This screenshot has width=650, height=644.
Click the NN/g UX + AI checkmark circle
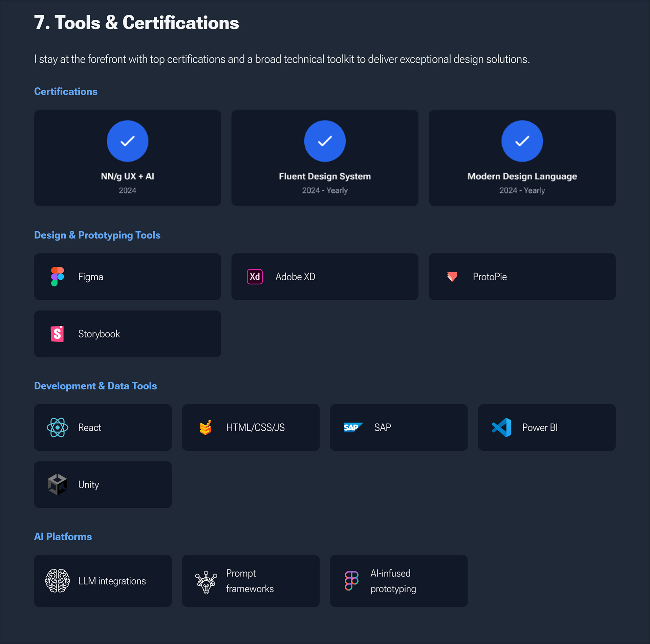128,141
